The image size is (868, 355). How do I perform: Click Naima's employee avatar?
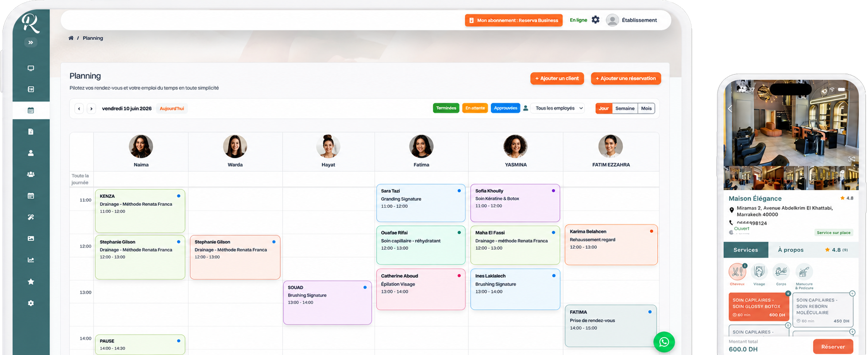(141, 147)
